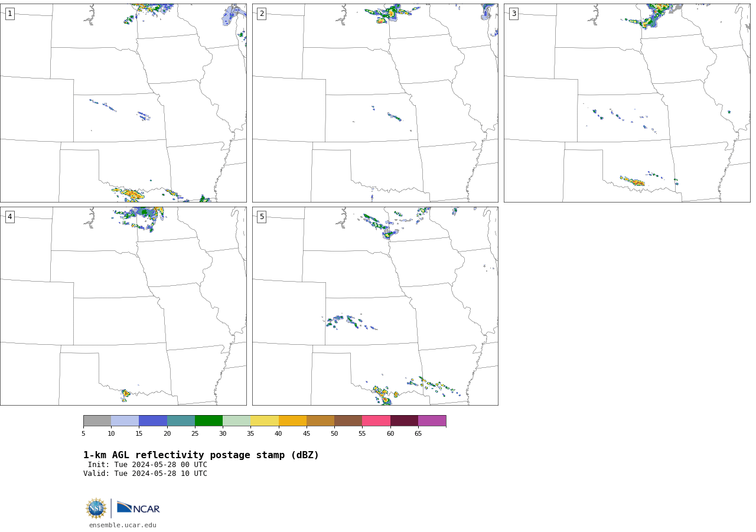Click the pale green 30-35 dBZ swatch
Image resolution: width=756 pixels, height=532 pixels.
pos(236,420)
